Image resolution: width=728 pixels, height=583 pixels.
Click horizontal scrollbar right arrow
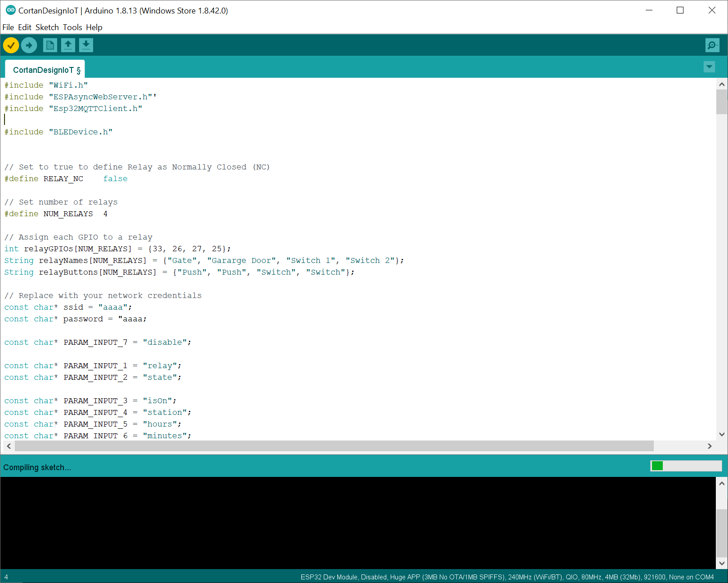710,446
